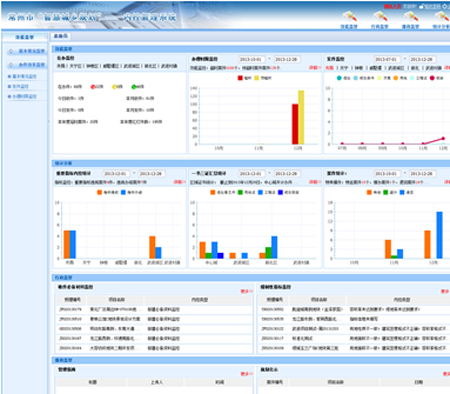Screen dimensions: 450x394
Task: Click the orange legend dot in the line chart
Action: pyautogui.click(x=396, y=78)
